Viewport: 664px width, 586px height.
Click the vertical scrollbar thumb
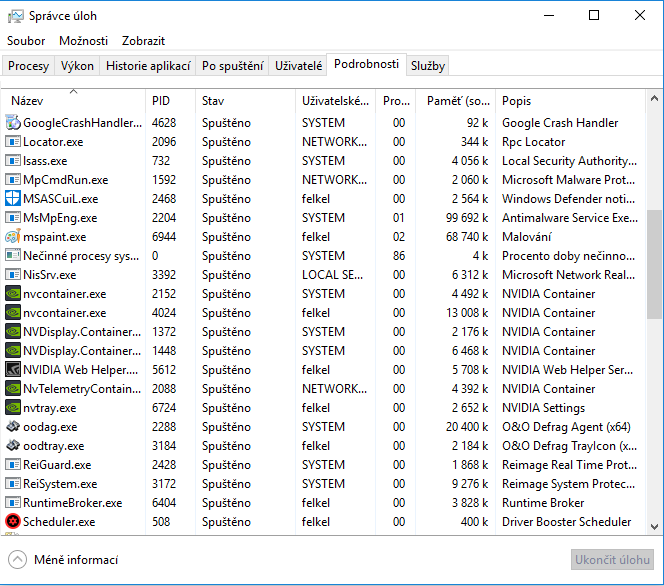(654, 264)
